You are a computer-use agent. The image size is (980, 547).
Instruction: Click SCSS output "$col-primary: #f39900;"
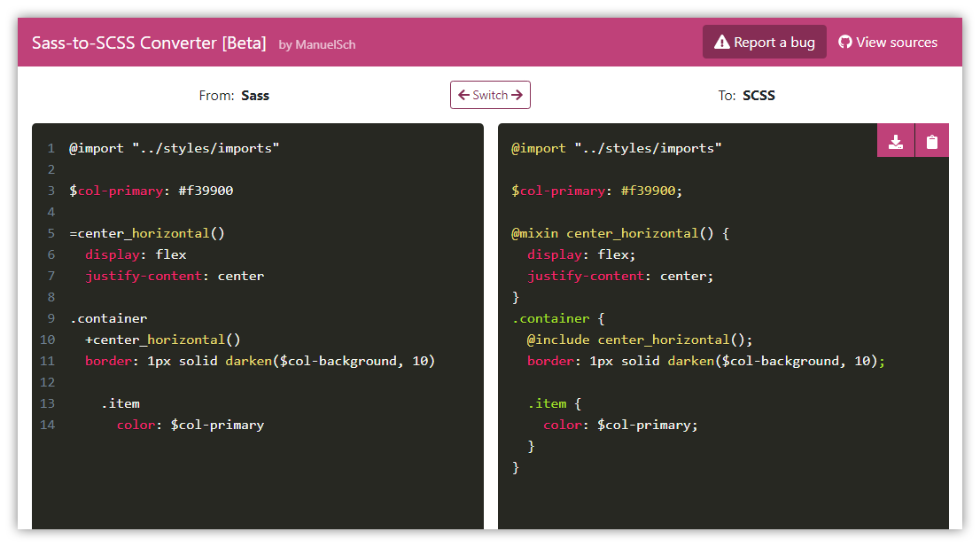[597, 191]
